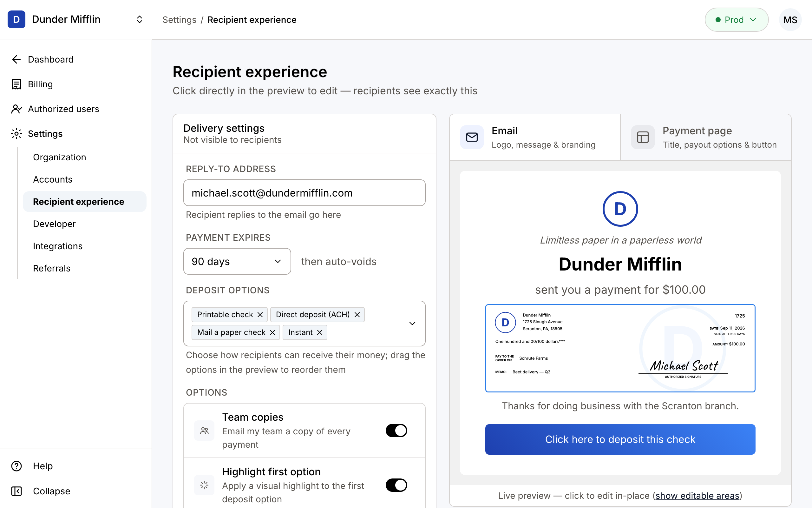Click the 'Limitless paper in a paperless world' tagline
The width and height of the screenshot is (812, 508).
620,240
